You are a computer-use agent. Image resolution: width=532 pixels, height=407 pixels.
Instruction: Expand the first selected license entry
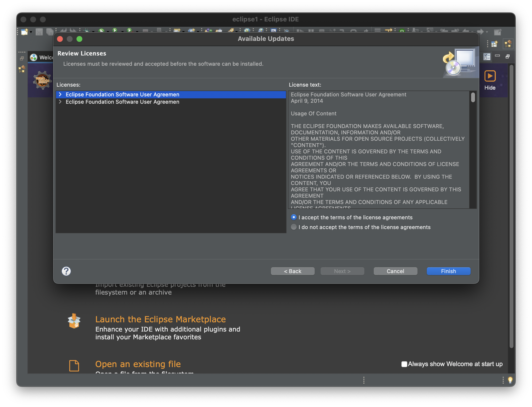[x=60, y=94]
